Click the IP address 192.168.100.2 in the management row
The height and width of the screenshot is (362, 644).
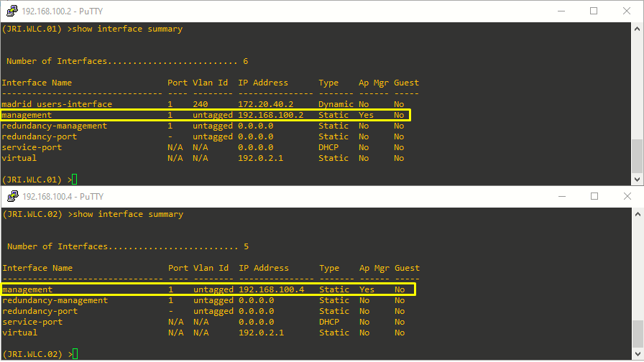tap(271, 115)
